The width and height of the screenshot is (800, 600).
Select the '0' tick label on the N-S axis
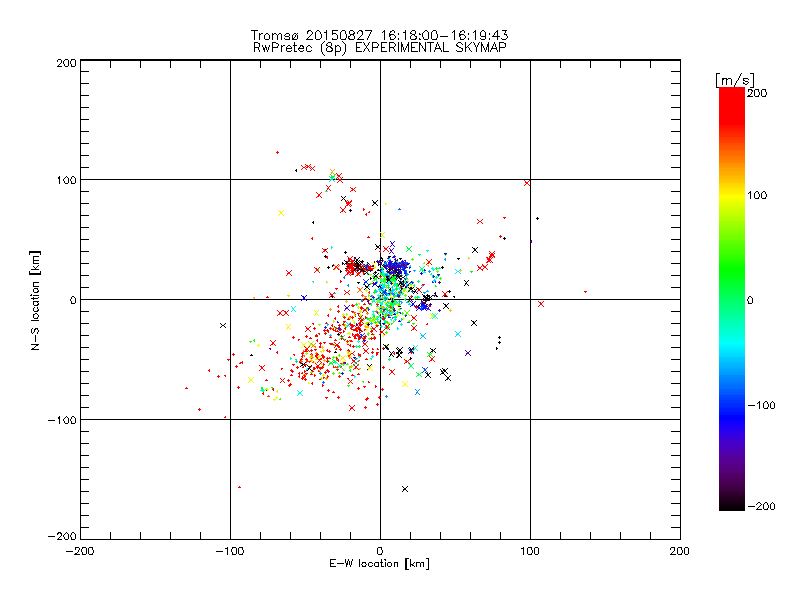pos(73,300)
